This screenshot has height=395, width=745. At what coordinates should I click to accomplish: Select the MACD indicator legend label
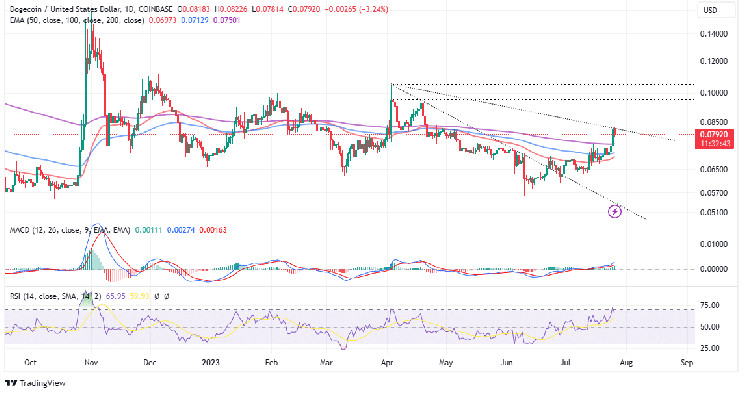tap(70, 230)
